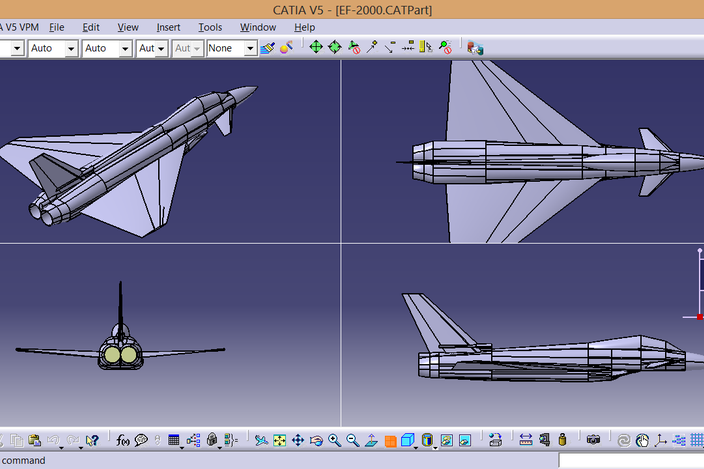Click the Shading cylinder view mode icon
704x469 pixels.
pyautogui.click(x=427, y=440)
